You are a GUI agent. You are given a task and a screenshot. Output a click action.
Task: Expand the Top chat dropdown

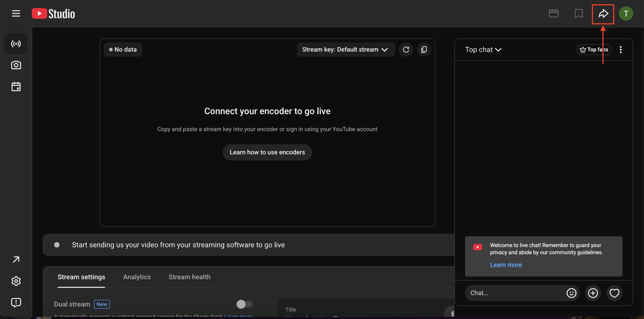point(483,50)
